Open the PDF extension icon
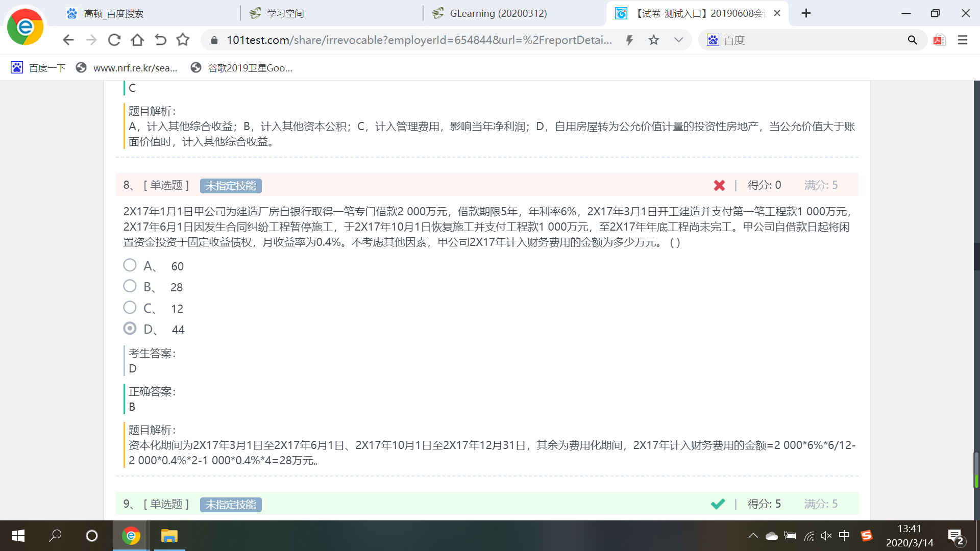The width and height of the screenshot is (980, 551). click(939, 40)
